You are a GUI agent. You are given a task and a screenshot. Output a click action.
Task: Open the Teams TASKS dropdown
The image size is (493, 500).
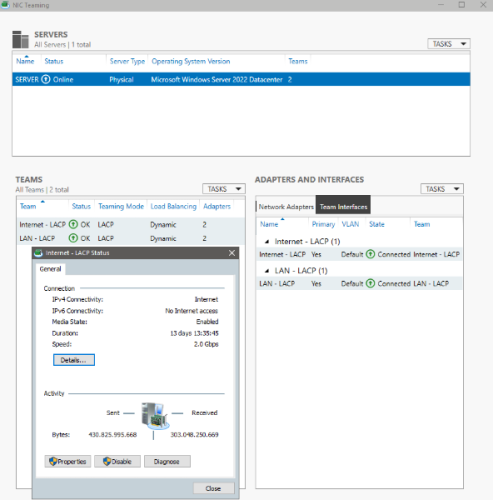pyautogui.click(x=224, y=189)
